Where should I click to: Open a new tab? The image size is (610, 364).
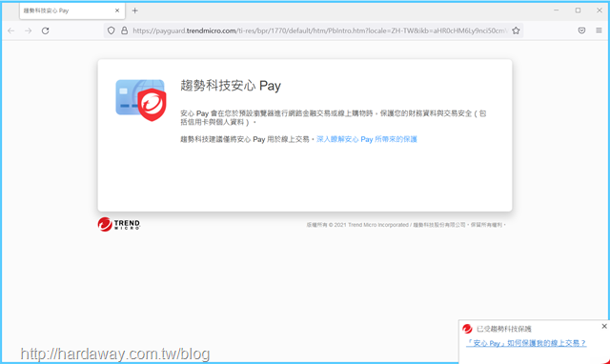pos(135,10)
